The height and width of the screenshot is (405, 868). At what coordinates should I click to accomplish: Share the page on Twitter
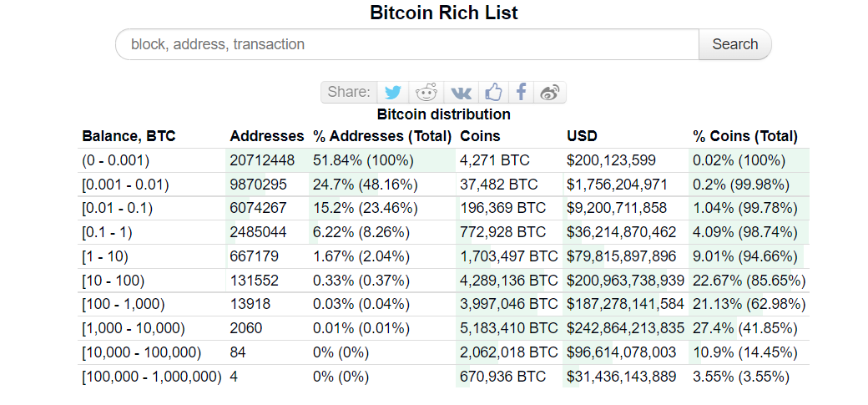tap(393, 92)
